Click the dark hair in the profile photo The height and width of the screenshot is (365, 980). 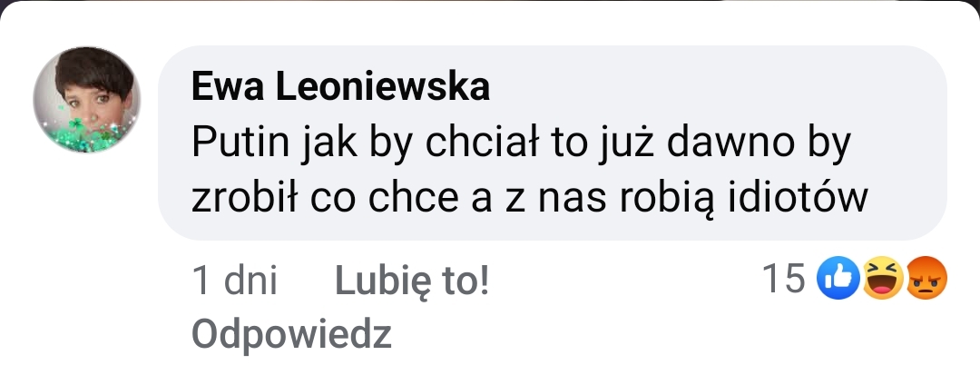click(93, 69)
